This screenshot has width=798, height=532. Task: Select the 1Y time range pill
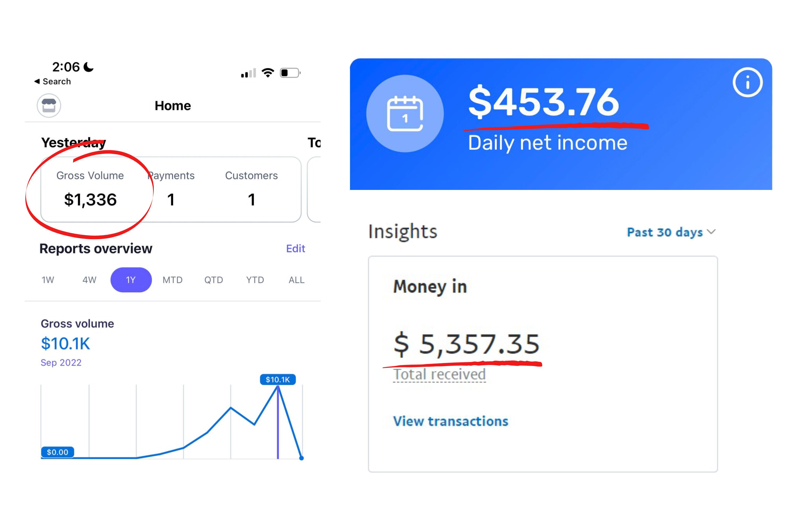(131, 280)
